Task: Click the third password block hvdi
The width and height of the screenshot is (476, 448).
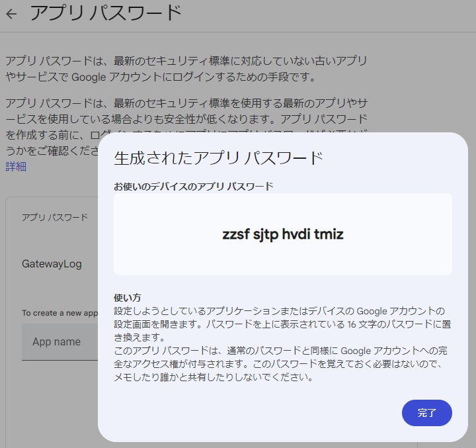Action: [x=297, y=234]
